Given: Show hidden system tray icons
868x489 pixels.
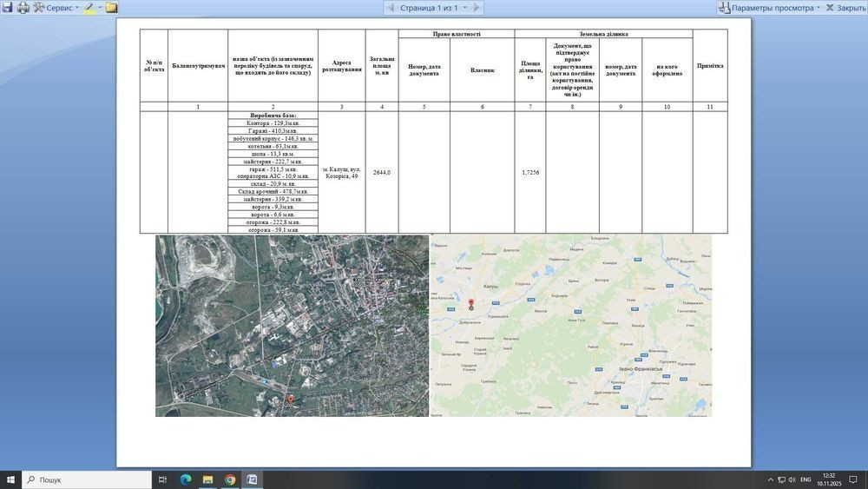Looking at the screenshot, I should [770, 479].
